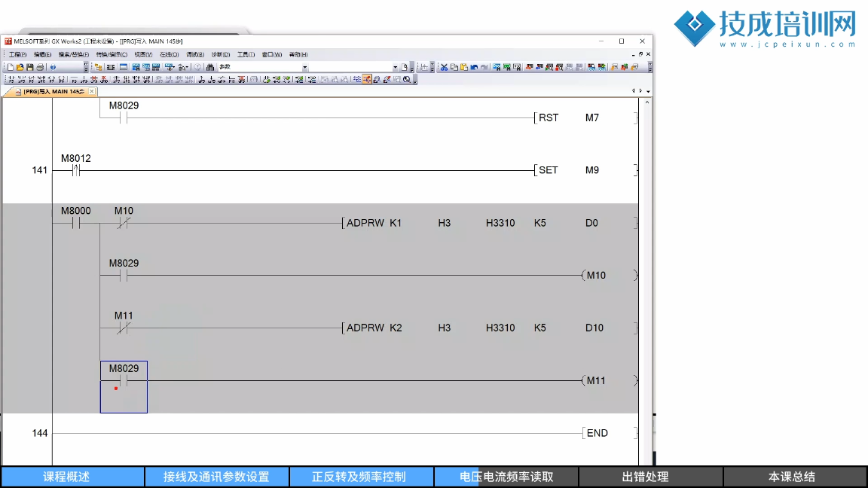The image size is (868, 488).
Task: Expand the toolbar options arrow left of Cut
Action: point(432,68)
